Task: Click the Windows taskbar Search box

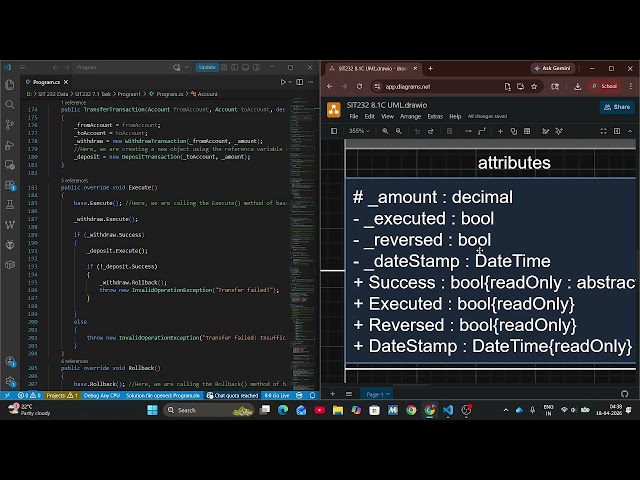Action: point(209,410)
